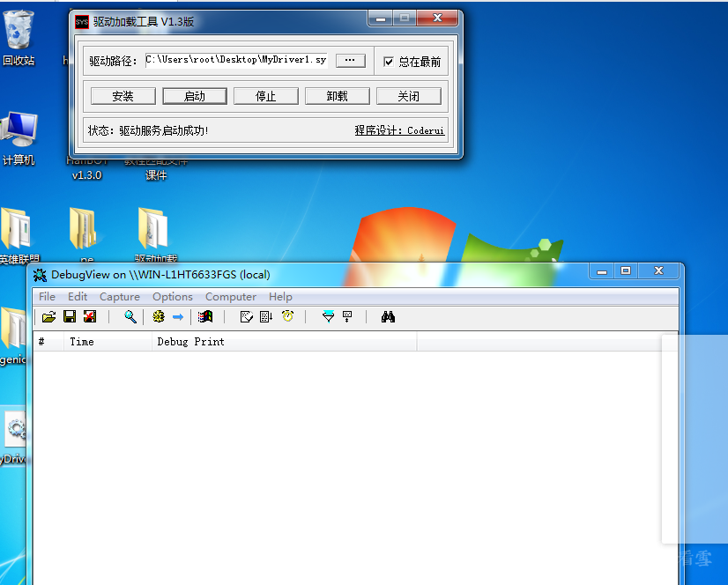Screen dimensions: 728x585
Task: Select the 驱动加载 folder on desktop
Action: (155, 235)
